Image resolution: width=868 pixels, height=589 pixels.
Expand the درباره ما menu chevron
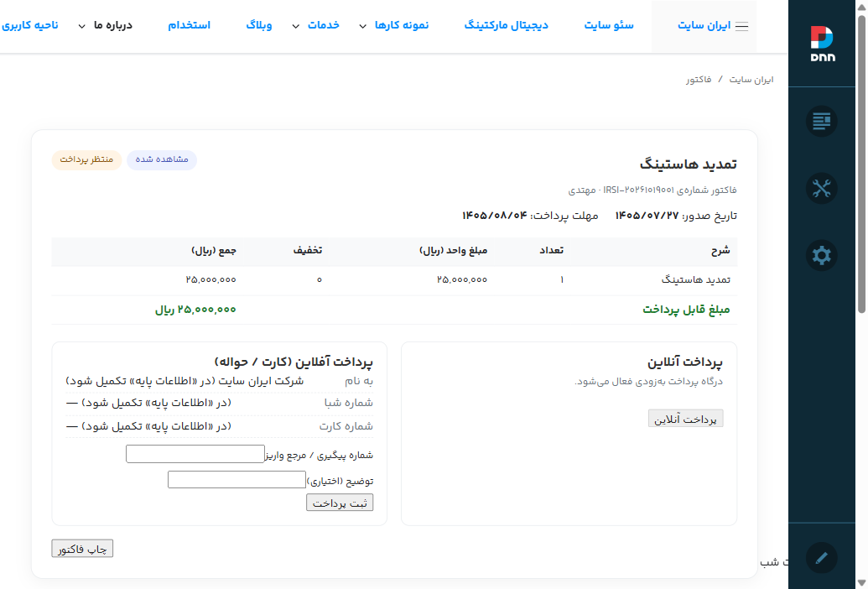click(x=81, y=26)
